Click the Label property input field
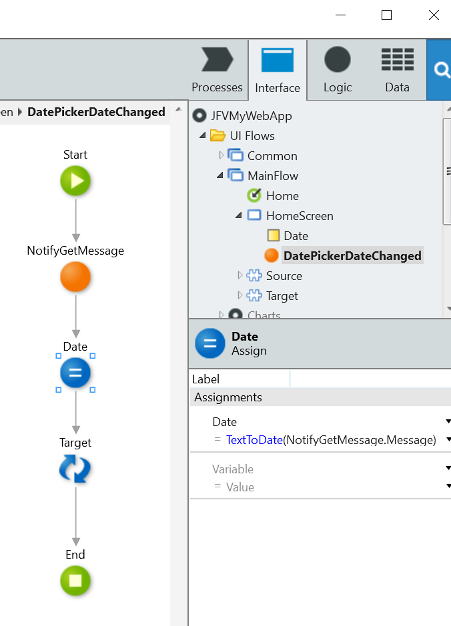 (x=371, y=379)
